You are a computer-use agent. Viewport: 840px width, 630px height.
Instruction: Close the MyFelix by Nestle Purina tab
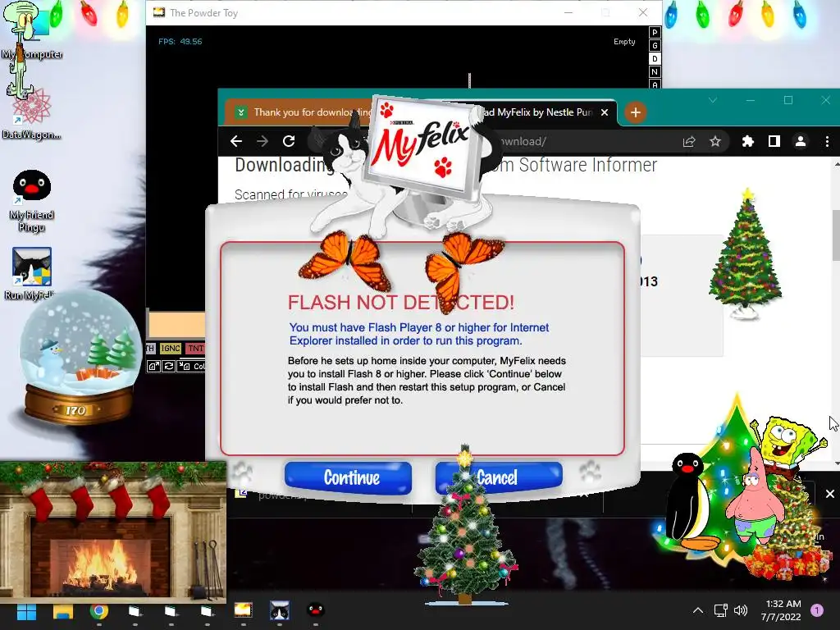pyautogui.click(x=605, y=112)
